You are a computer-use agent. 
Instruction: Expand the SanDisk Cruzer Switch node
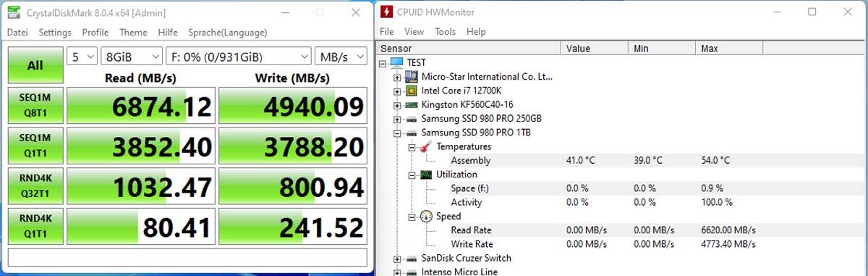(x=396, y=258)
